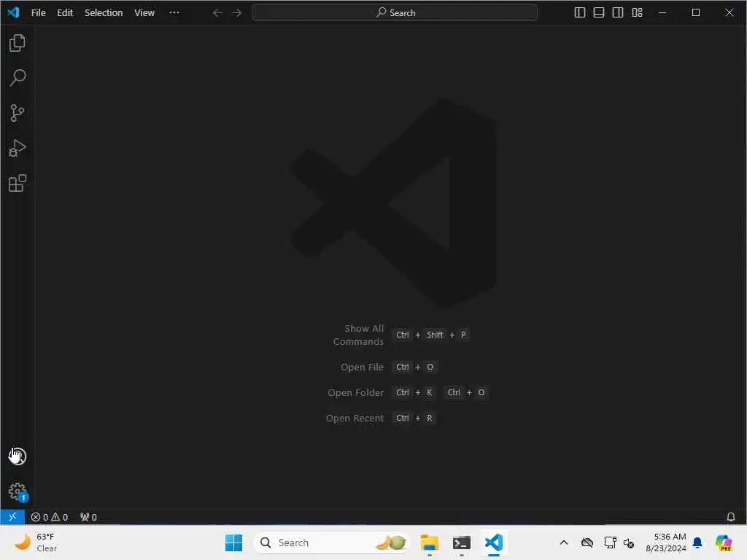Image resolution: width=747 pixels, height=560 pixels.
Task: Open File Explorer from taskbar
Action: 429,542
